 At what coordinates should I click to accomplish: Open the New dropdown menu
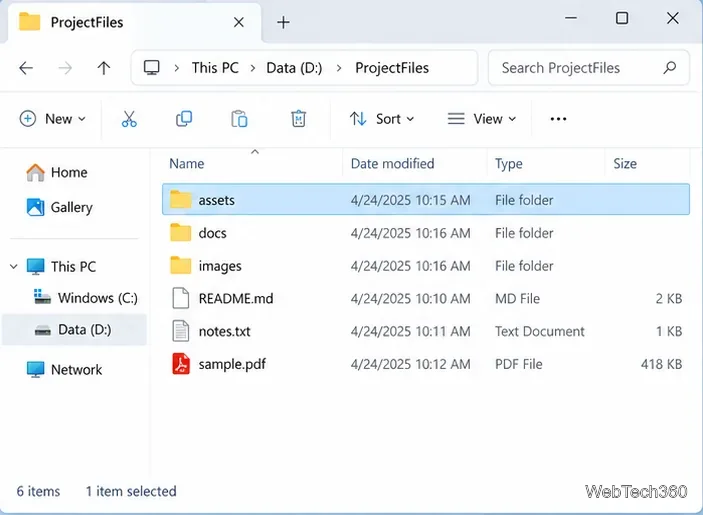(52, 119)
